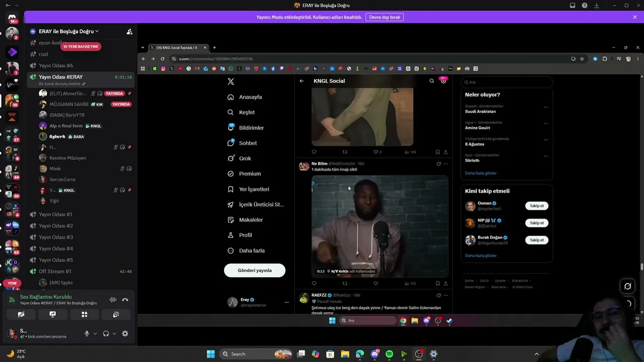Open Anasayfa in the X sidebar
Screen dimensions: 644x362
245,97
